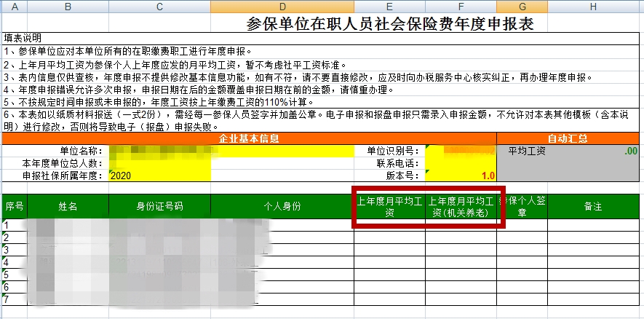This screenshot has width=644, height=319.
Task: Select column H header
Action: coord(594,6)
